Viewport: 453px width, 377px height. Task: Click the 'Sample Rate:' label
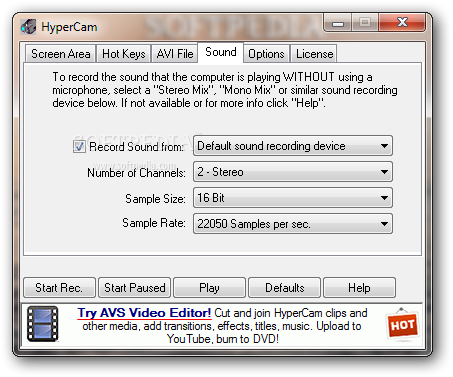pyautogui.click(x=154, y=223)
